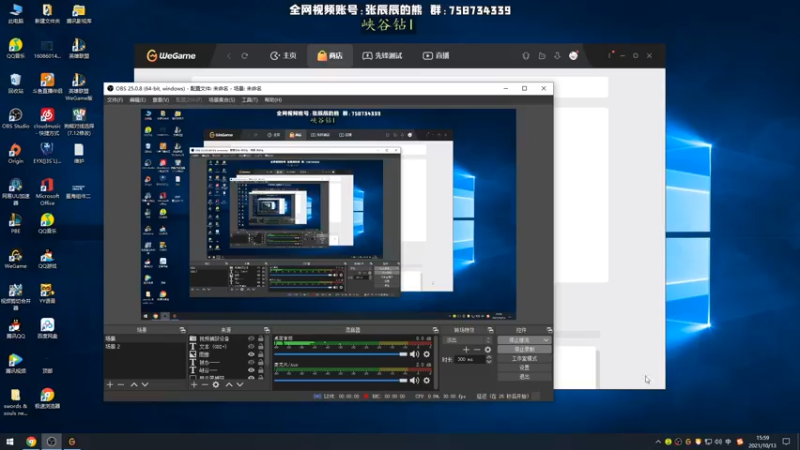The width and height of the screenshot is (800, 450).
Task: Lock the 文本 (GDI+) source
Action: 261,346
